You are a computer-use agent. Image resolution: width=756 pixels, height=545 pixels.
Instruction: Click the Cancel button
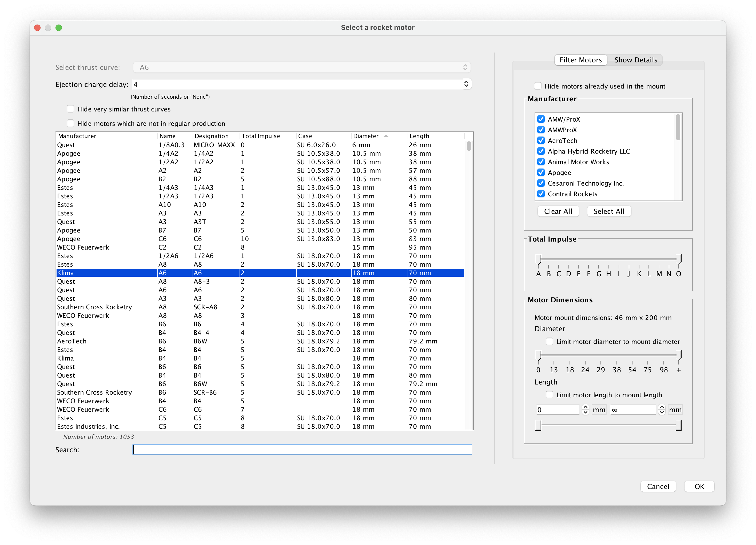(658, 486)
